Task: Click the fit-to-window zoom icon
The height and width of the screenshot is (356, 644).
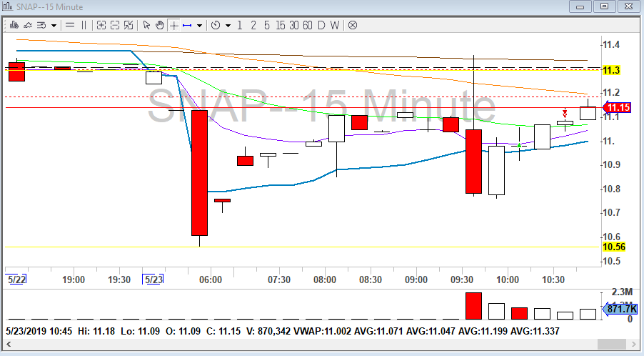Action: click(129, 25)
